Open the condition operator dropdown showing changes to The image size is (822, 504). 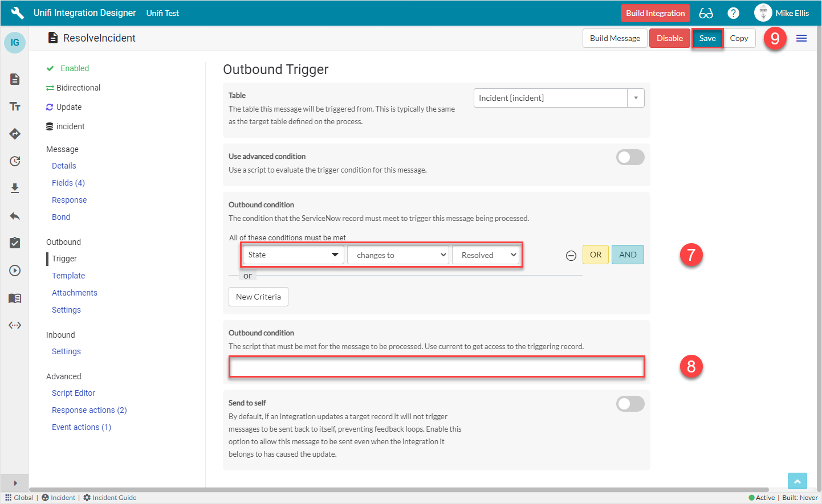398,255
